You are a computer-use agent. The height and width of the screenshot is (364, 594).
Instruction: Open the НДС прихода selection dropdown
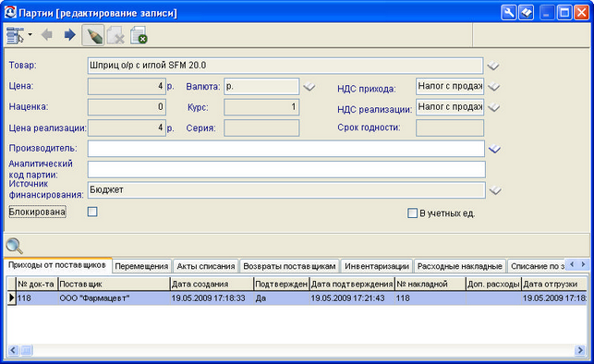click(493, 87)
